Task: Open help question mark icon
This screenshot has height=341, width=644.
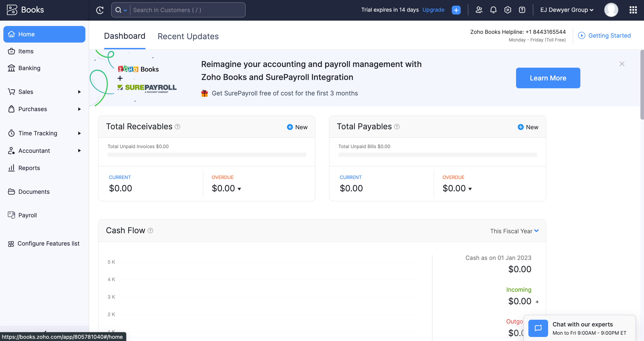Action: click(522, 10)
